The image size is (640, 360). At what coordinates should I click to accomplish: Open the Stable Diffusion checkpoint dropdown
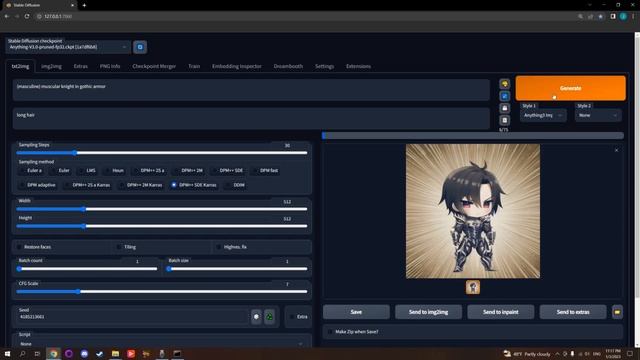point(68,47)
